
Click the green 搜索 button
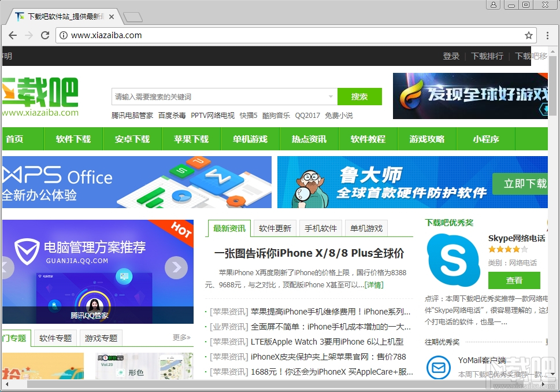pos(359,97)
